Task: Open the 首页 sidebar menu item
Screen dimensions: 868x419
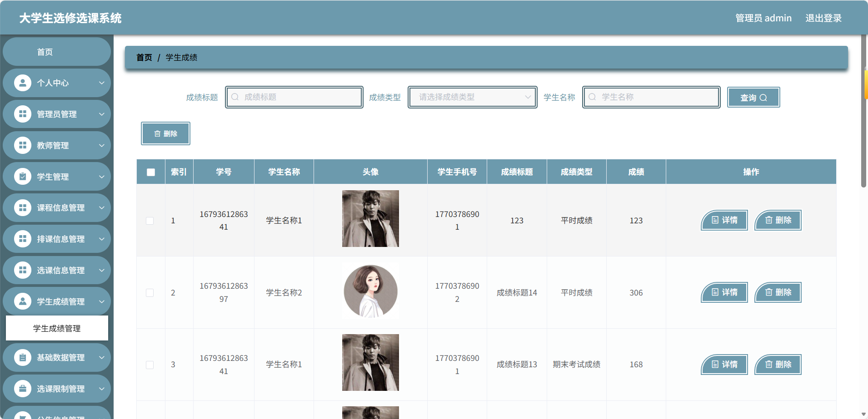Action: coord(57,52)
